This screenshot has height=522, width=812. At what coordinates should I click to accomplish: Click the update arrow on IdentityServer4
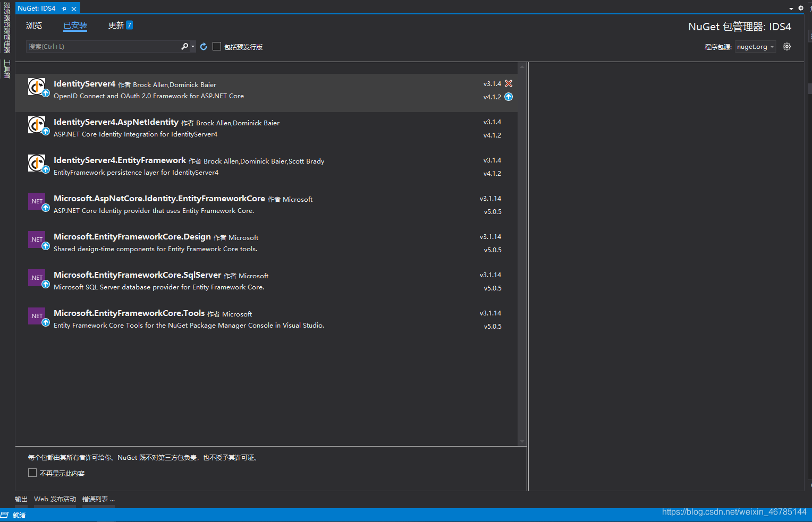(509, 97)
